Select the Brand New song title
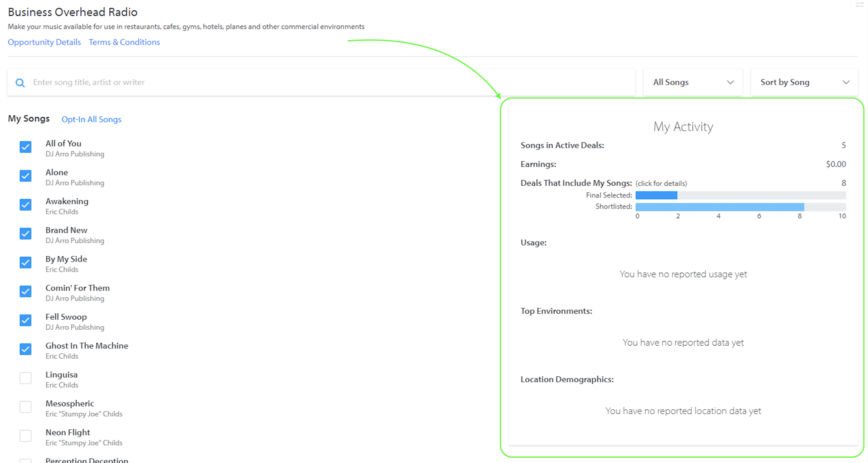Screen dimensions: 868x463 (66, 230)
